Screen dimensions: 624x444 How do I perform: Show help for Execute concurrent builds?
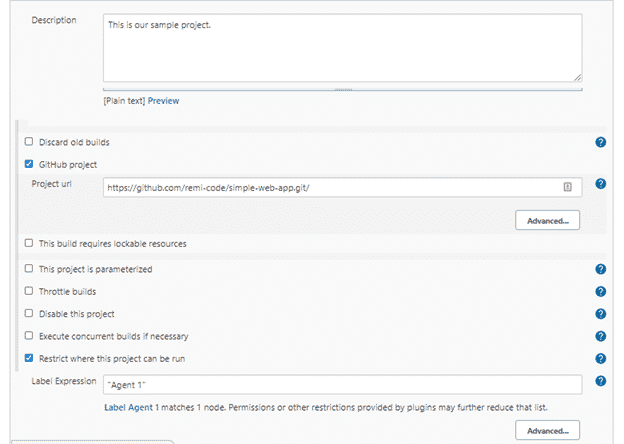(x=601, y=336)
